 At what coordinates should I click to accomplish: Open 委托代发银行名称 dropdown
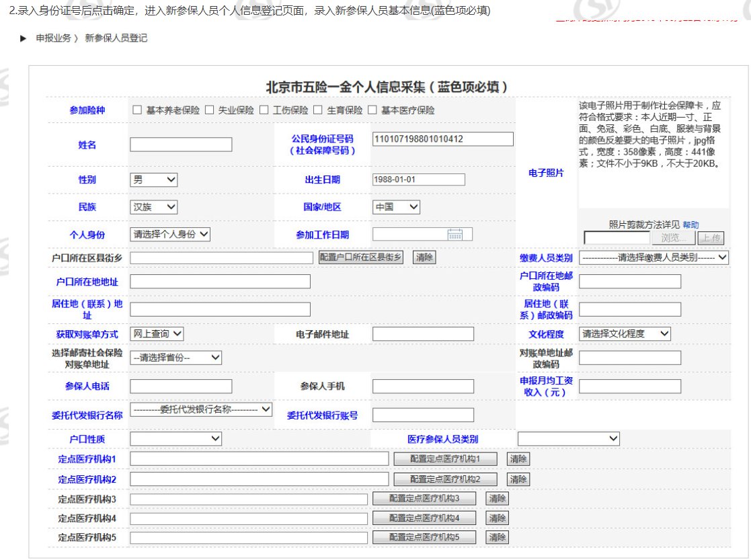click(x=201, y=409)
